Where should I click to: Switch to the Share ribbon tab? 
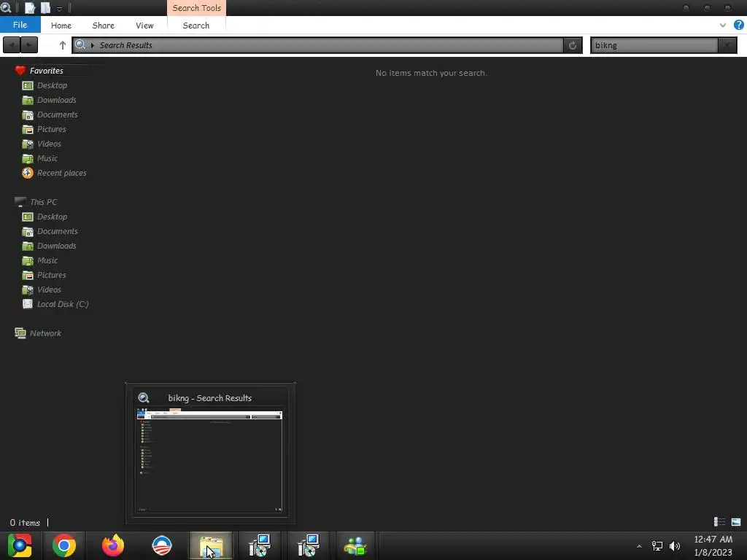pyautogui.click(x=103, y=26)
